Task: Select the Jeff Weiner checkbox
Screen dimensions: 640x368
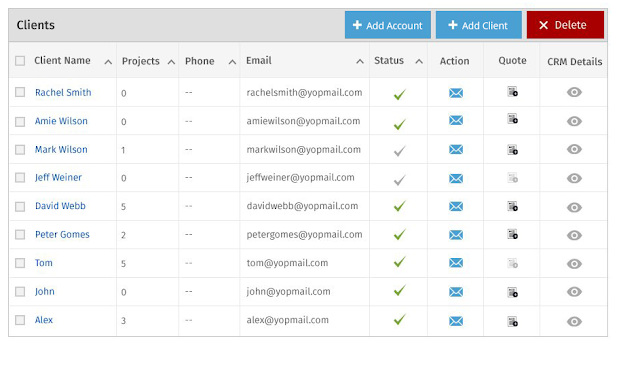Action: [20, 177]
